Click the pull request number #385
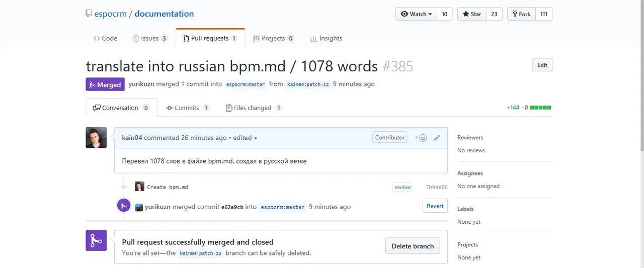 pyautogui.click(x=397, y=66)
